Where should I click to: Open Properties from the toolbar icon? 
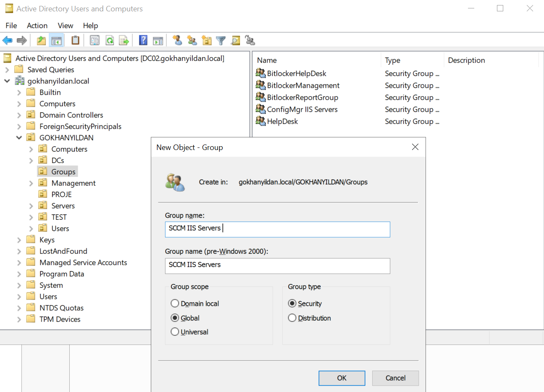95,40
